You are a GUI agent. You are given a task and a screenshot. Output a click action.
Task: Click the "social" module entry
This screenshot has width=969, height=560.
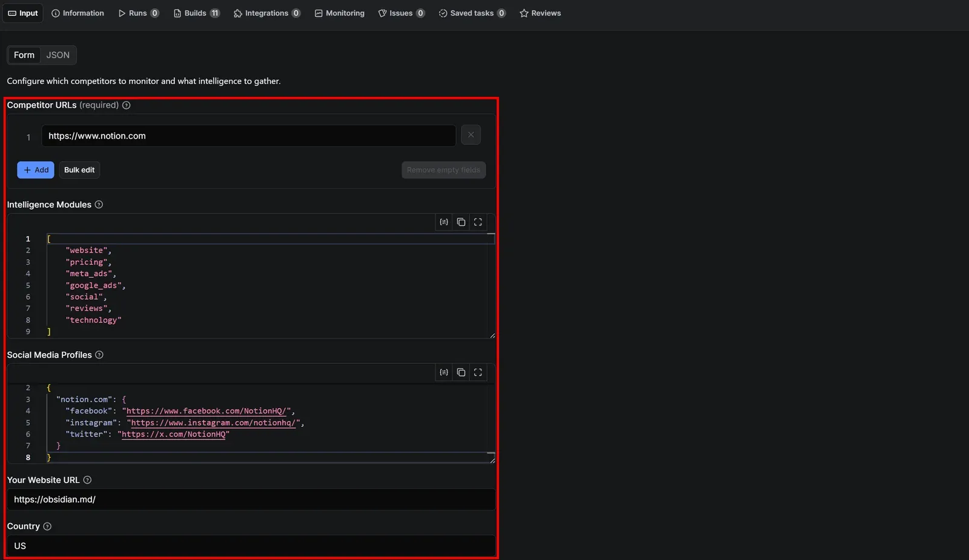coord(86,297)
